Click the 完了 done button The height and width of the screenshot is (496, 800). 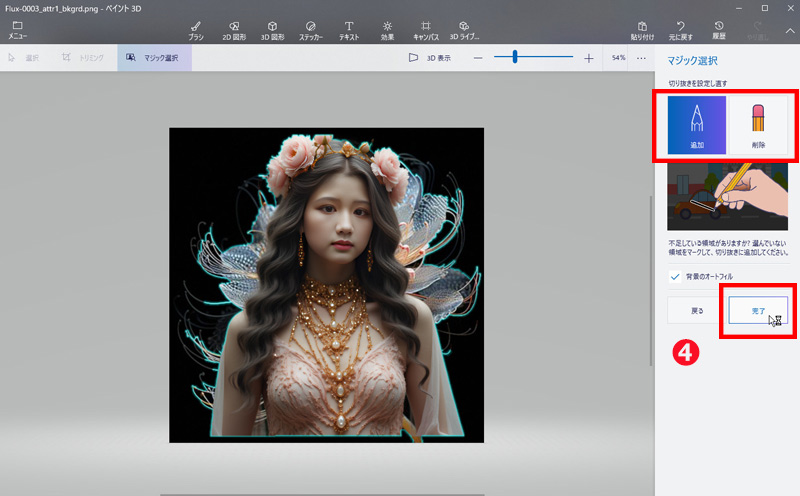[758, 310]
